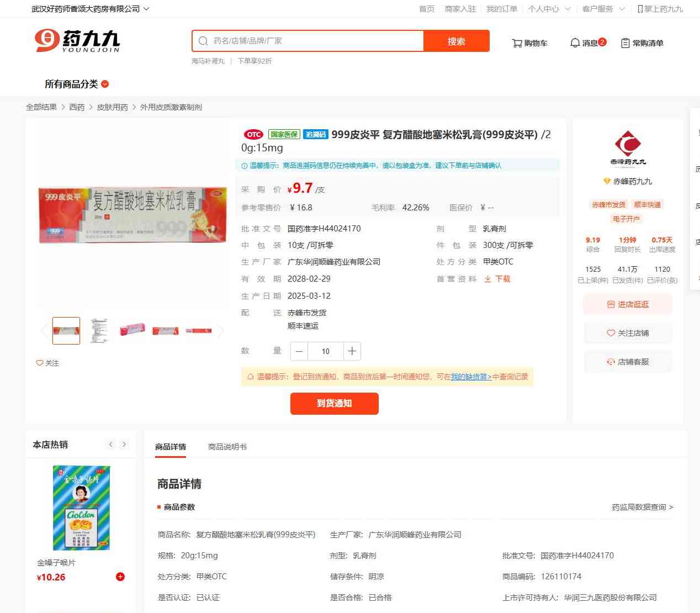Image resolution: width=700 pixels, height=613 pixels.
Task: Toggle 关注店铺 follow store button
Action: coord(628,333)
